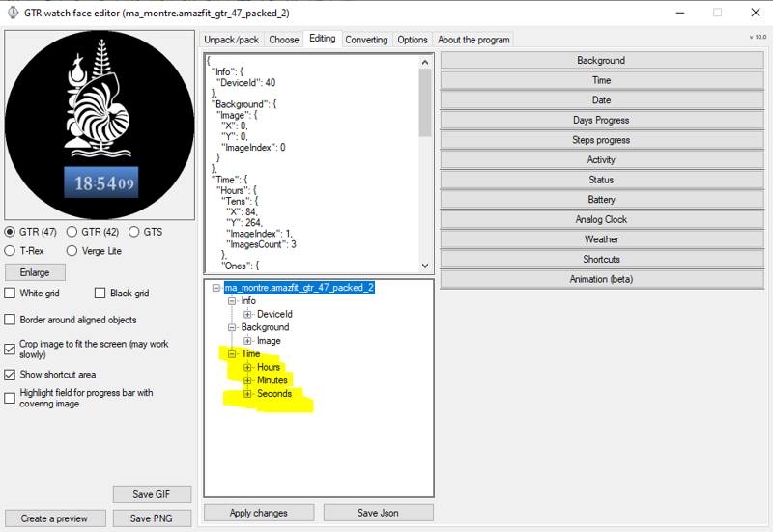Image resolution: width=773 pixels, height=532 pixels.
Task: Click the watch face preview image
Action: click(100, 126)
